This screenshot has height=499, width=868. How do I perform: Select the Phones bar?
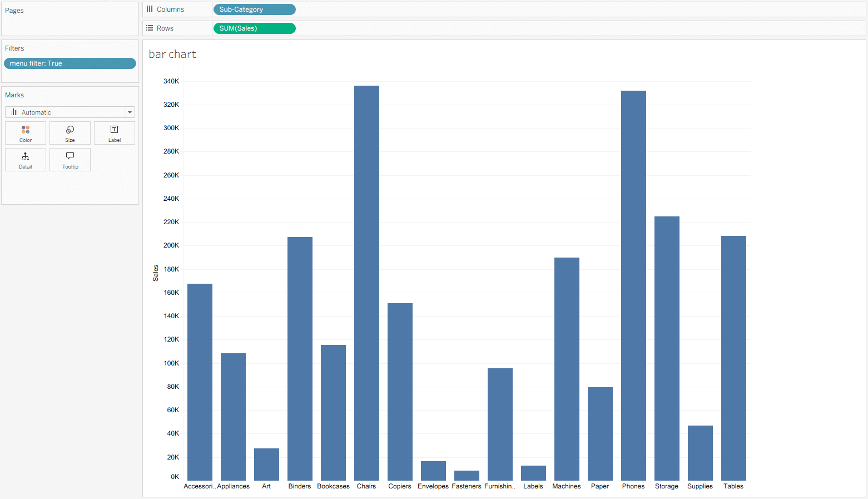pyautogui.click(x=633, y=285)
